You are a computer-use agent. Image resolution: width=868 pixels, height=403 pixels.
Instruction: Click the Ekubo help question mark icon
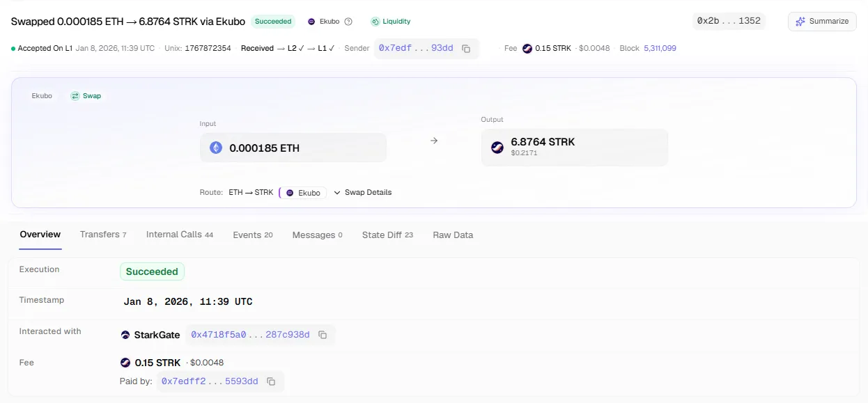(348, 22)
